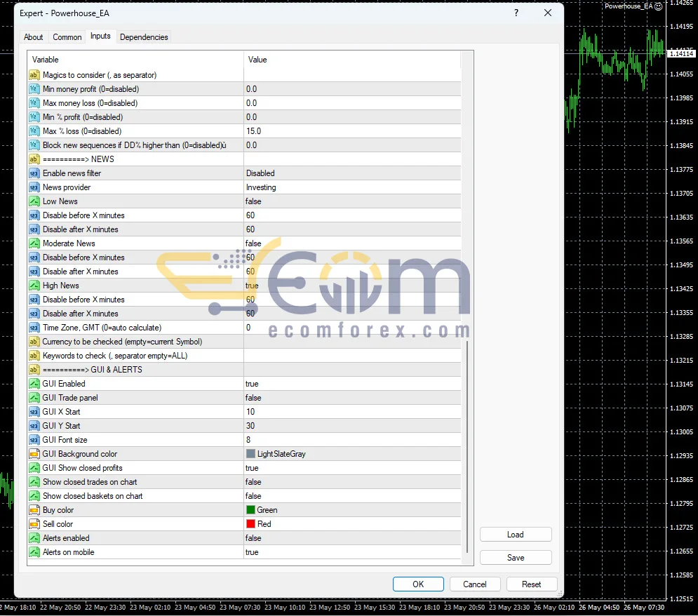
Task: Click the OK button
Action: (x=418, y=584)
